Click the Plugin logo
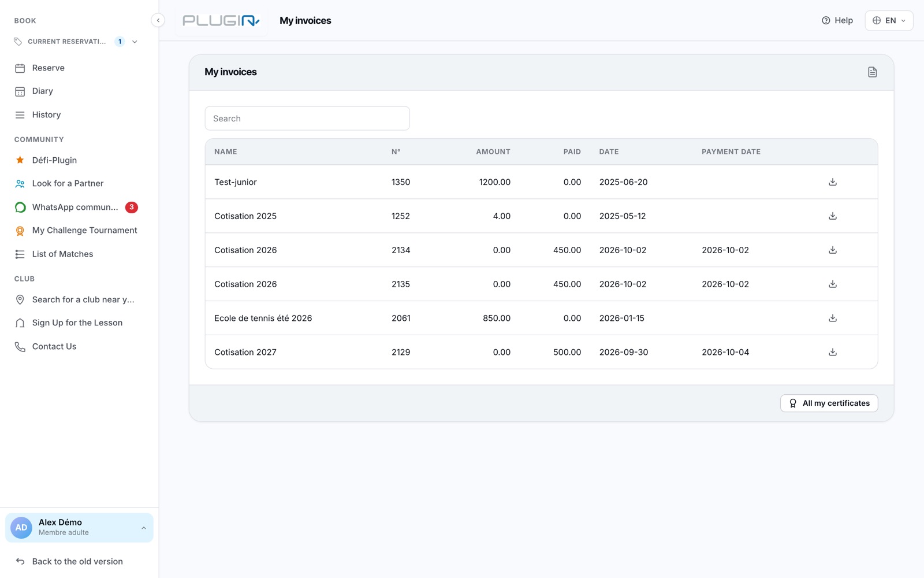The image size is (924, 578). click(221, 21)
